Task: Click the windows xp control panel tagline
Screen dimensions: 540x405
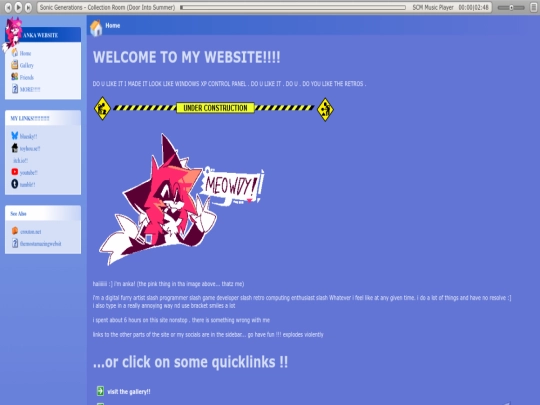Action: pos(229,84)
